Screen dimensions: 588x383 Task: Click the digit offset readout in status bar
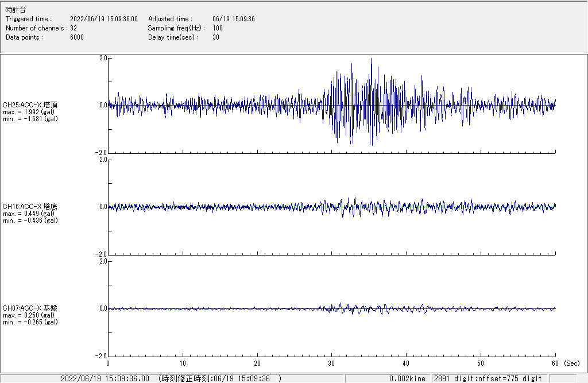tap(487, 378)
